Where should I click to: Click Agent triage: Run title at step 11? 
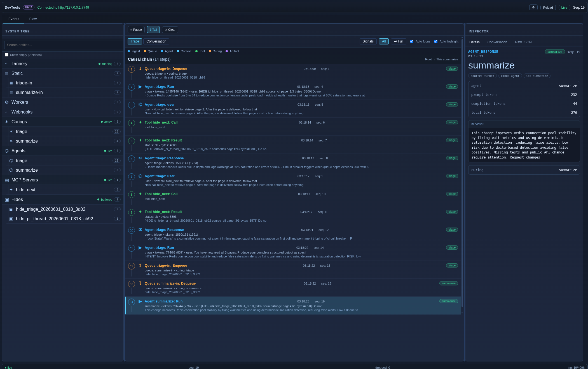click(x=159, y=248)
